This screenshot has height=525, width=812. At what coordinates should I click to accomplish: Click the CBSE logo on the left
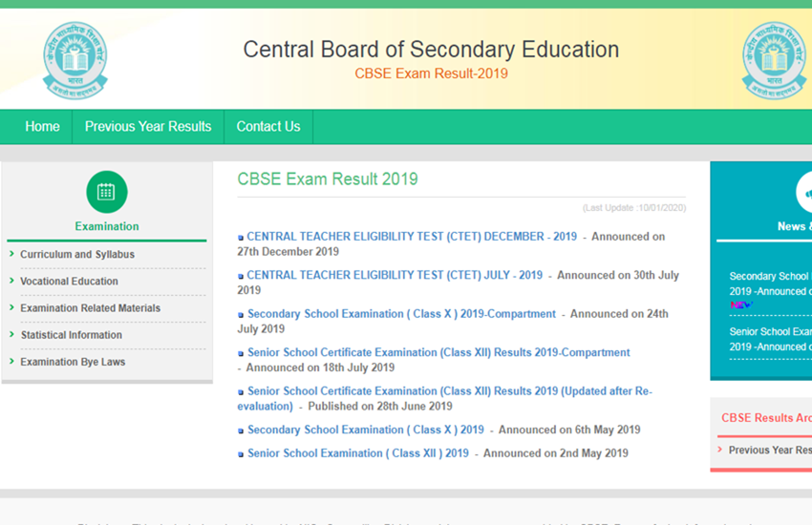click(75, 60)
